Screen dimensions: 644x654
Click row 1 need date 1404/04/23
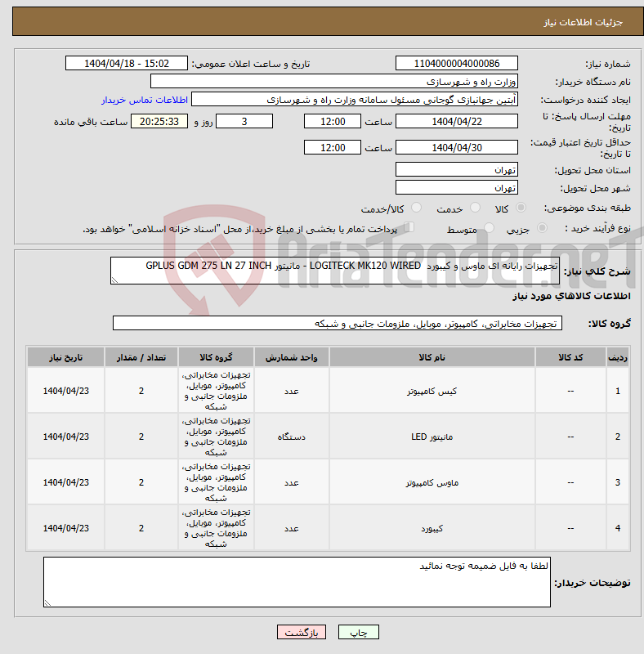(x=66, y=391)
